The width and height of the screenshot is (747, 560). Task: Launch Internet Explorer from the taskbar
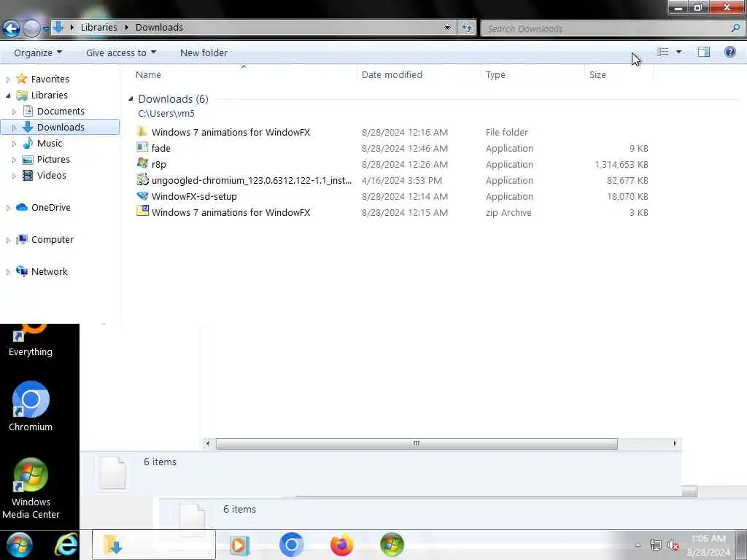click(x=66, y=545)
